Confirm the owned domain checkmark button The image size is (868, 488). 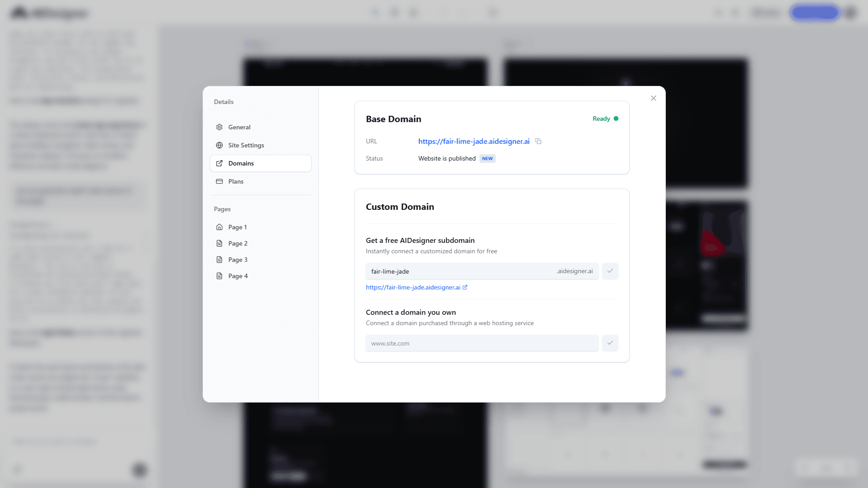click(610, 343)
